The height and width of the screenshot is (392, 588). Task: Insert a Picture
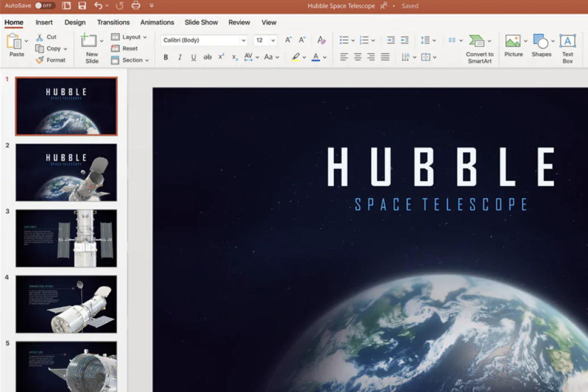(513, 46)
